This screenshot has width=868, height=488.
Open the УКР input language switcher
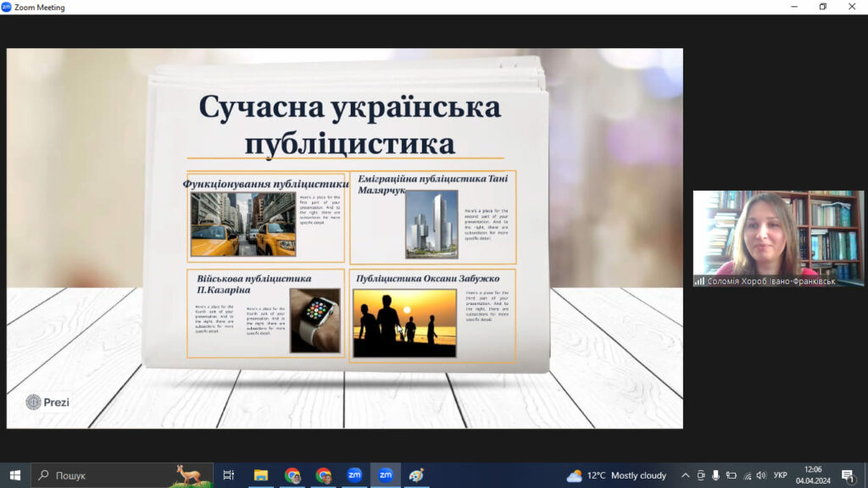(x=781, y=475)
